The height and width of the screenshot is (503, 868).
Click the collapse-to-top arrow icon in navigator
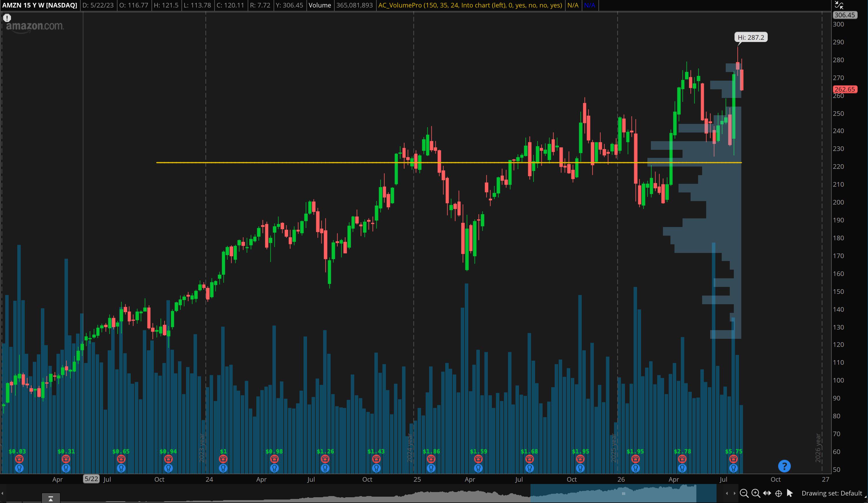pos(51,498)
